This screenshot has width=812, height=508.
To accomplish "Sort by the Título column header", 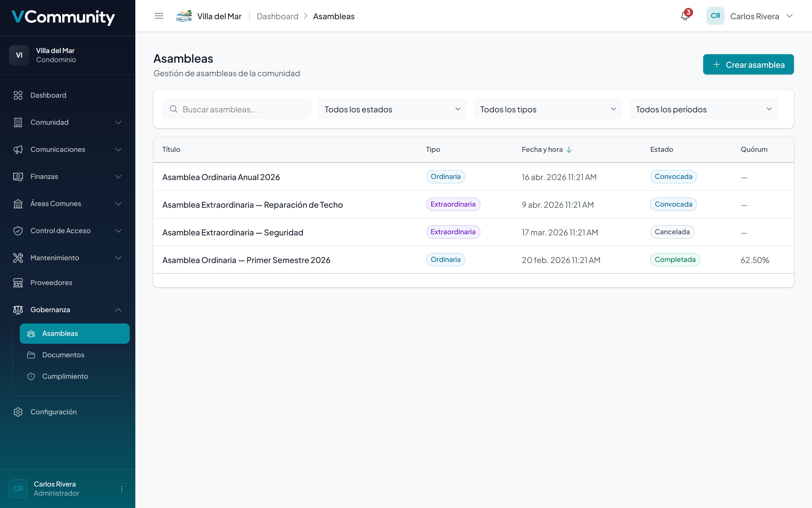I will click(171, 150).
